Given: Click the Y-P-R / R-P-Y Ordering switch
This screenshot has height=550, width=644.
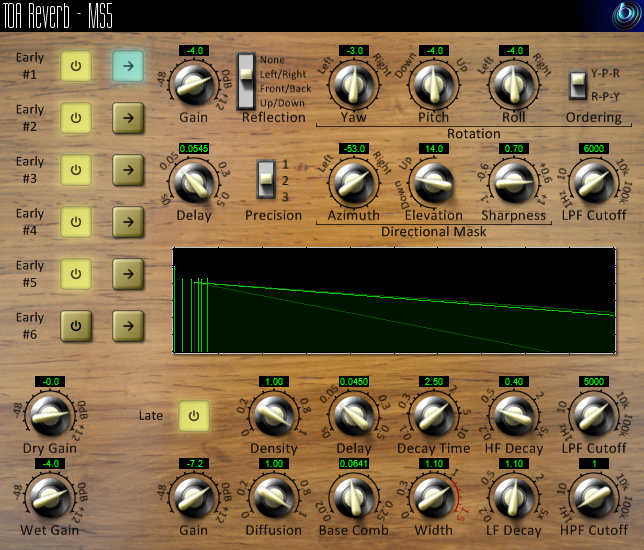Looking at the screenshot, I should [577, 85].
